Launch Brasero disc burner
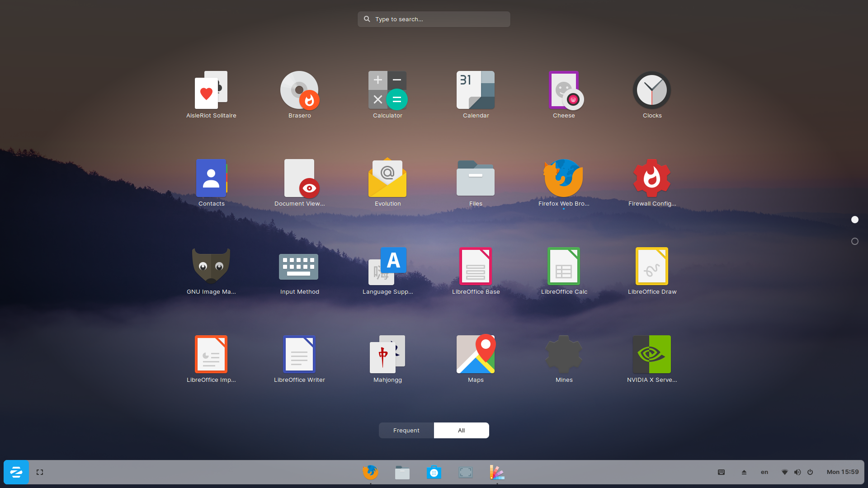The width and height of the screenshot is (868, 488). coord(299,94)
